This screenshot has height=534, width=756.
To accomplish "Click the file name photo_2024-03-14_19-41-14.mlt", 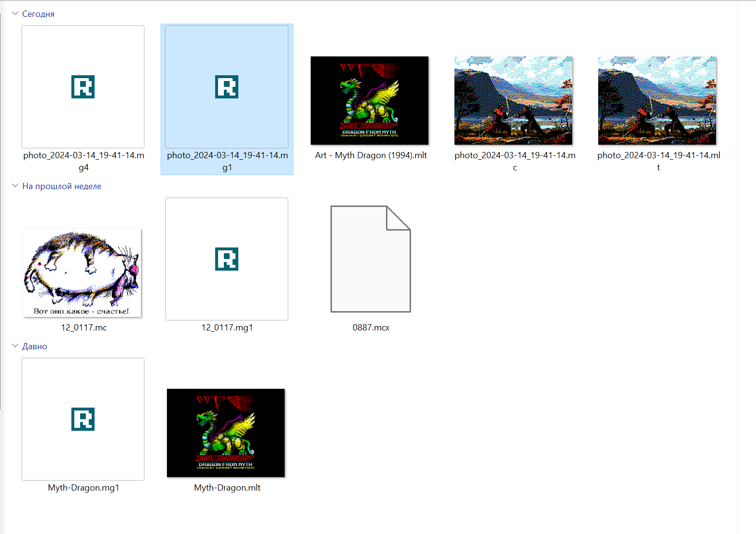I will pyautogui.click(x=659, y=161).
